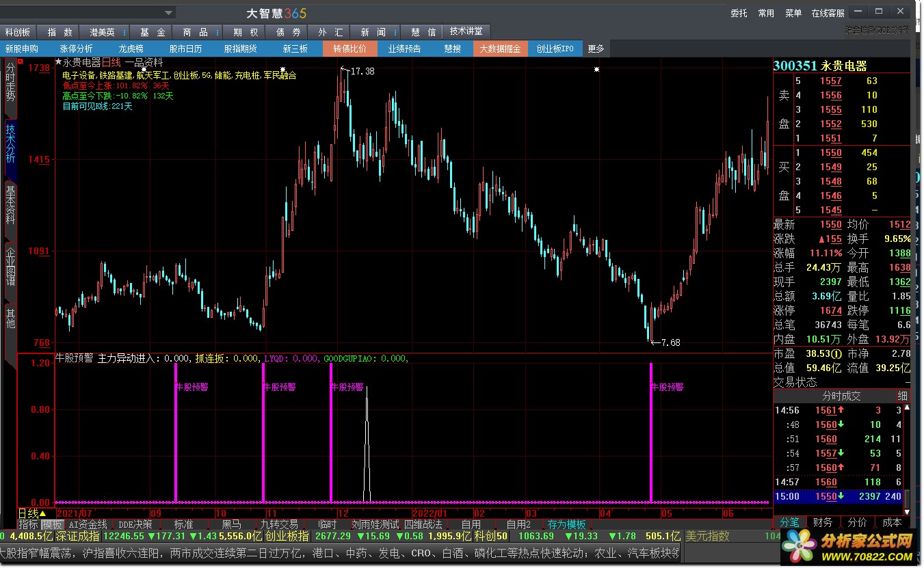The height and width of the screenshot is (568, 924).
Task: Open 业绩预告 earnings forecast
Action: [x=405, y=49]
